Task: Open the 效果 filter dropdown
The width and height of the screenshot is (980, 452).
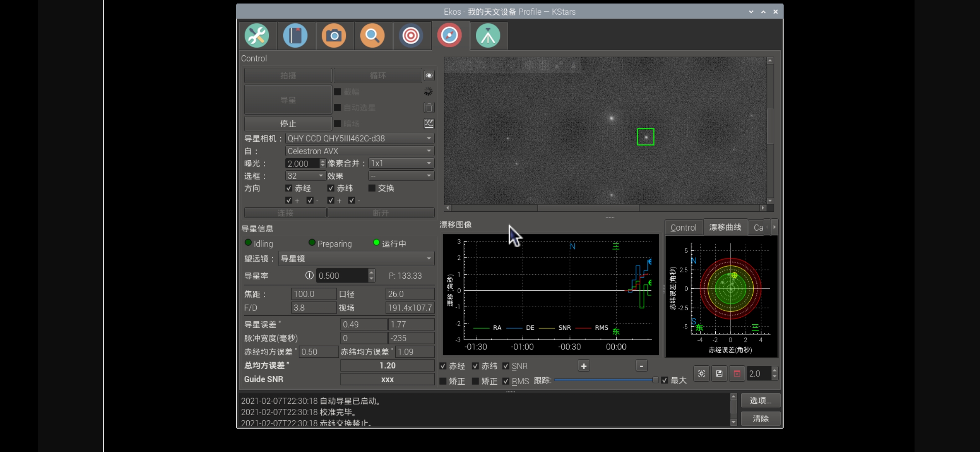Action: (x=401, y=176)
